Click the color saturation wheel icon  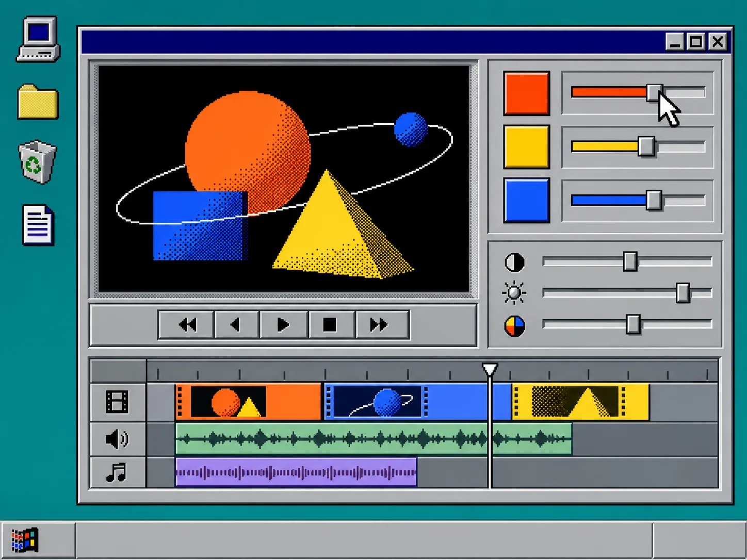click(514, 326)
